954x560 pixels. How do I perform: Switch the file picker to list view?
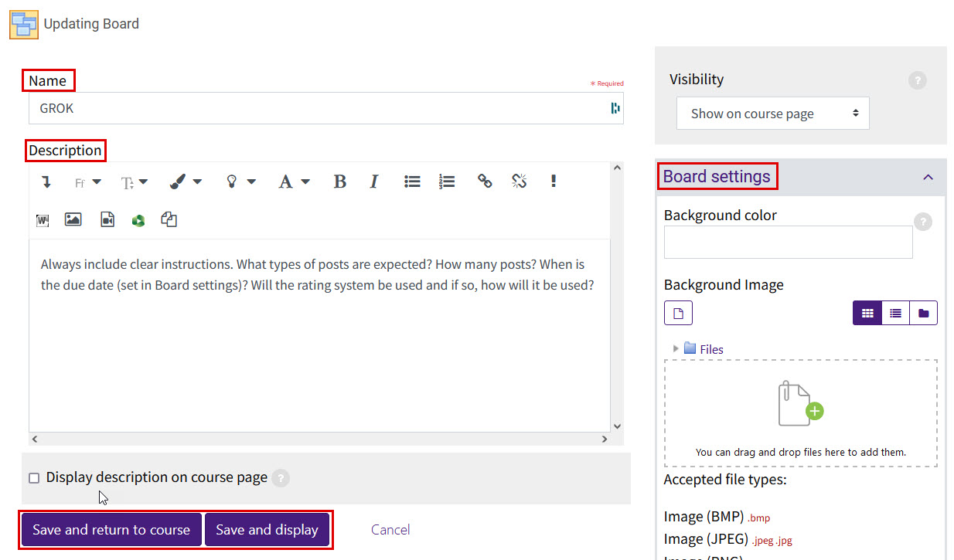pos(895,313)
